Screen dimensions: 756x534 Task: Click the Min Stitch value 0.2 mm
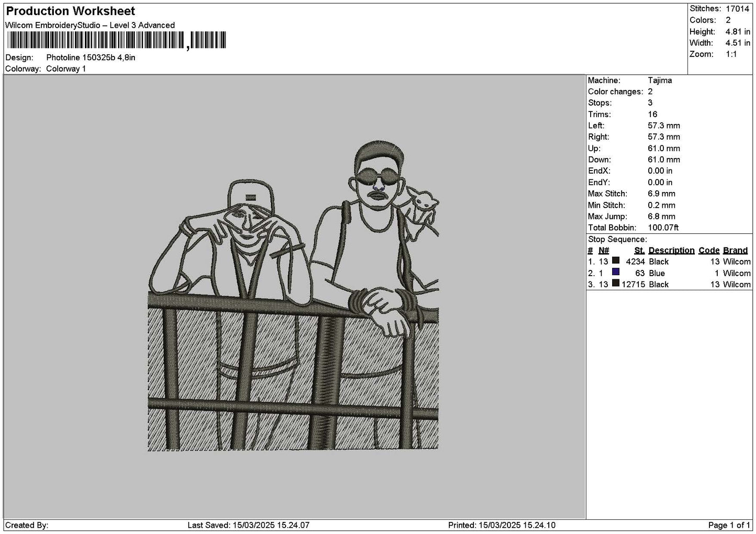coord(661,206)
